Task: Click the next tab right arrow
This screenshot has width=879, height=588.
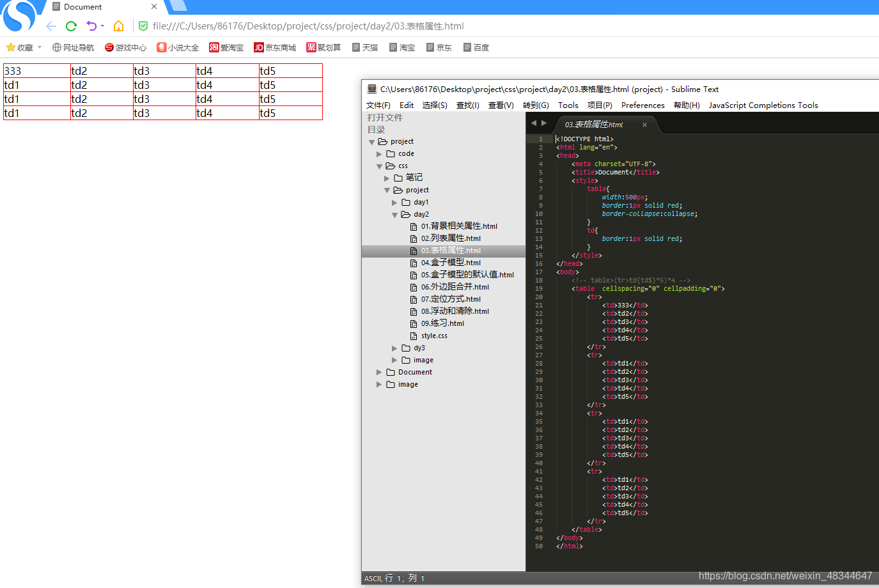Action: coord(544,123)
